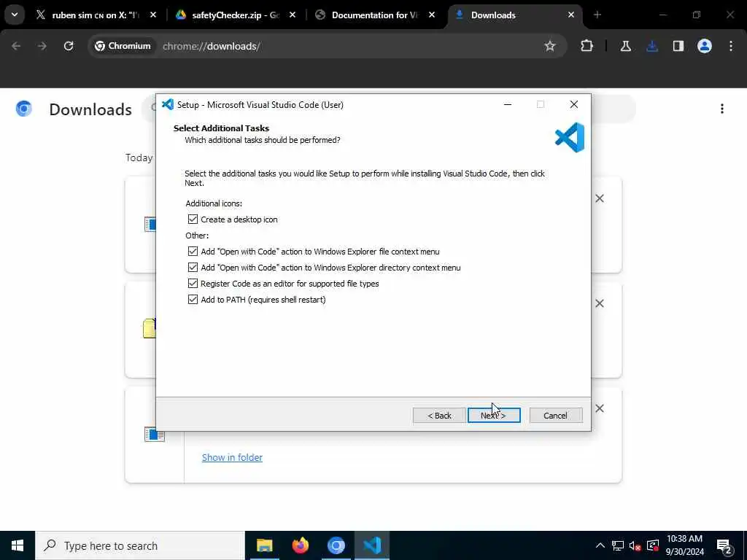Launch Firefox from the taskbar
This screenshot has width=747, height=560.
pos(300,545)
